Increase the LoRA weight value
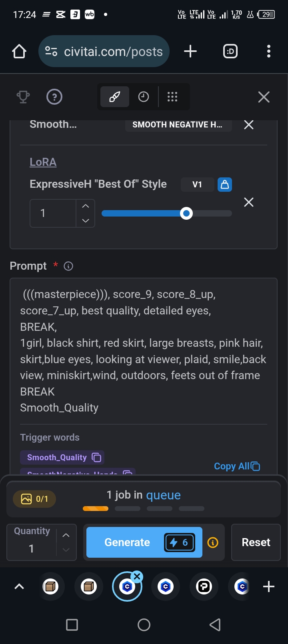288x644 pixels. 86,206
